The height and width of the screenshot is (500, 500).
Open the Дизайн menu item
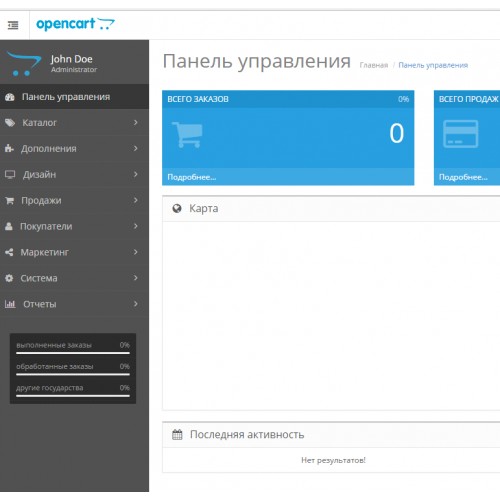pyautogui.click(x=74, y=174)
